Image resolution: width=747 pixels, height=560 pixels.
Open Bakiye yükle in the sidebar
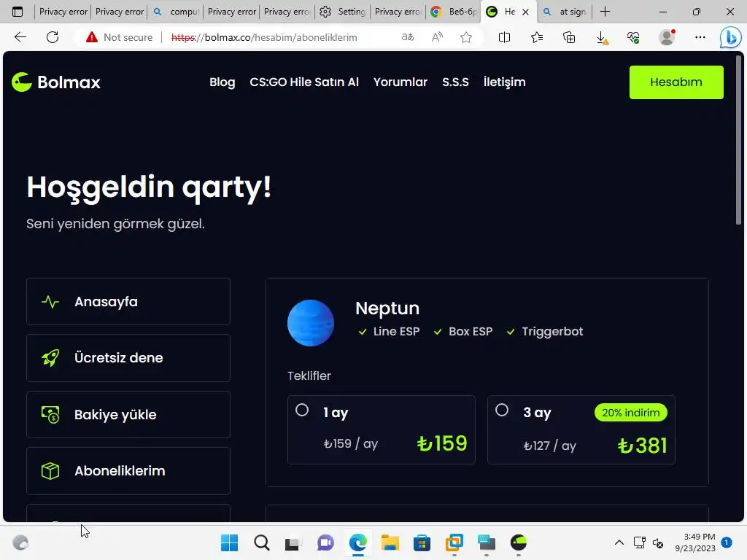pos(128,414)
